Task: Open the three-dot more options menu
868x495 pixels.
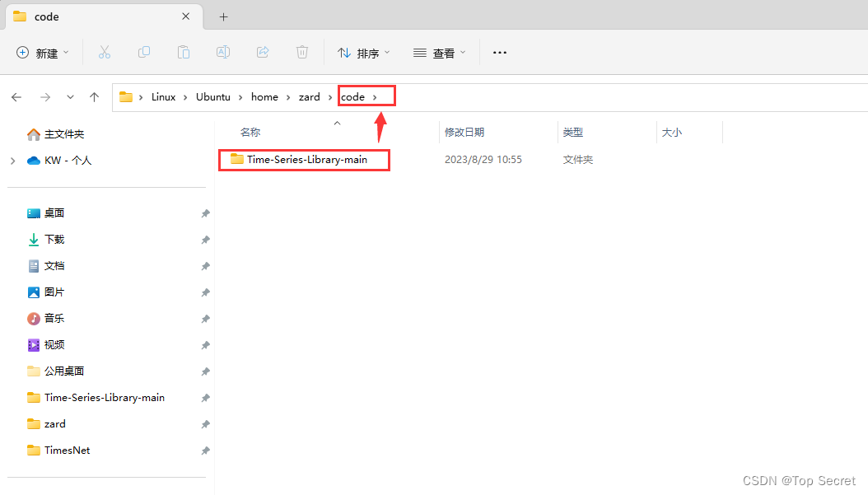Action: tap(500, 53)
